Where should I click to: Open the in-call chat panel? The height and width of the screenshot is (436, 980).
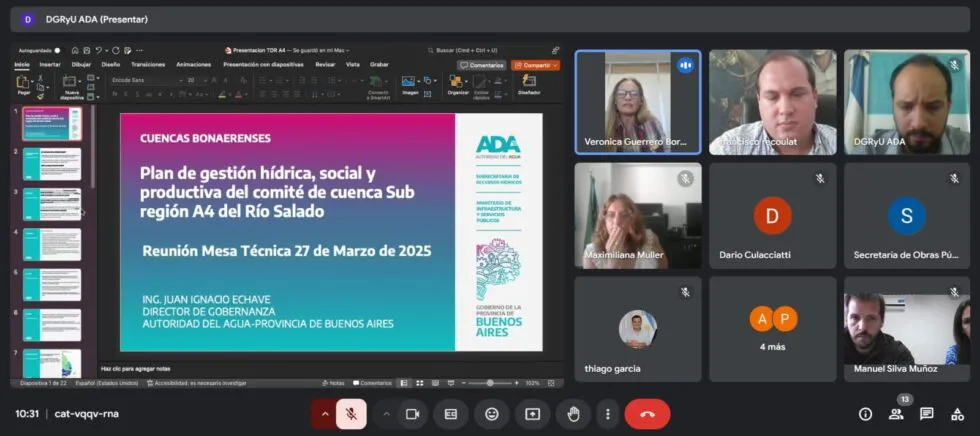pyautogui.click(x=927, y=414)
